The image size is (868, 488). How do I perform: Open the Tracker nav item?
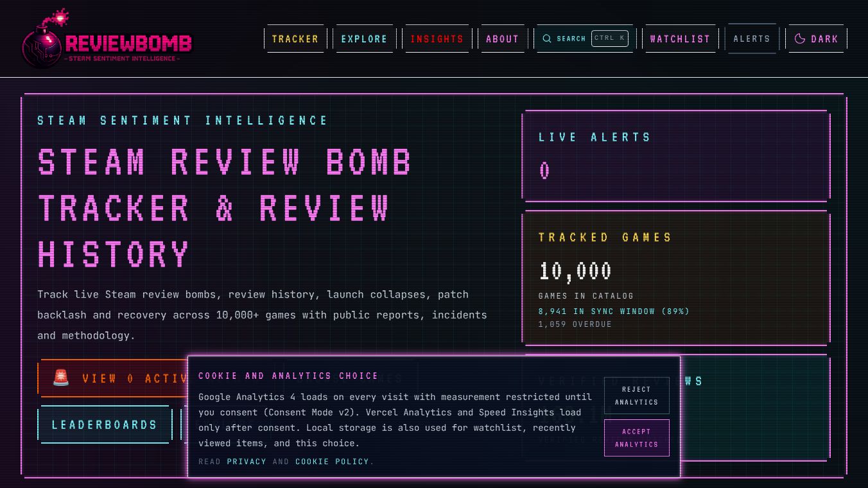(x=295, y=39)
